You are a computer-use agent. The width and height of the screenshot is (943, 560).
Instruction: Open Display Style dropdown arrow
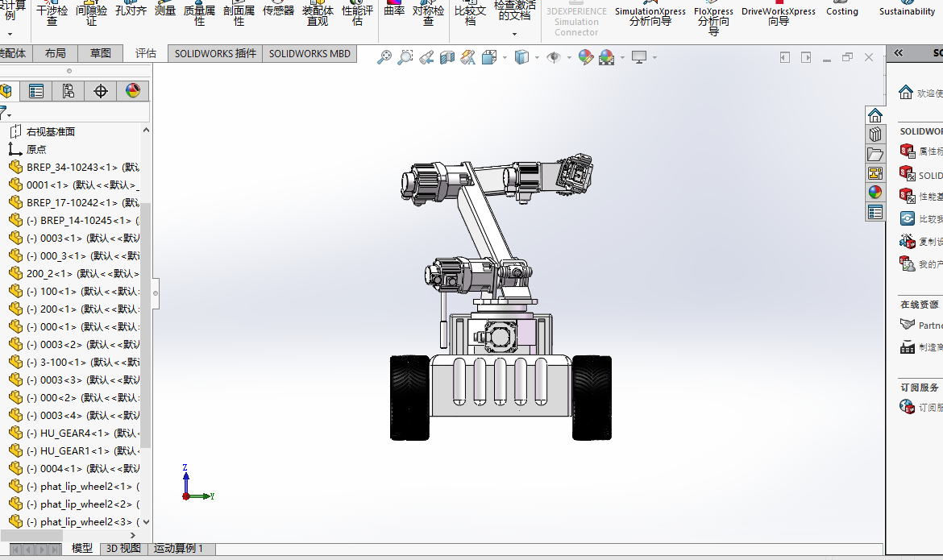coord(537,58)
